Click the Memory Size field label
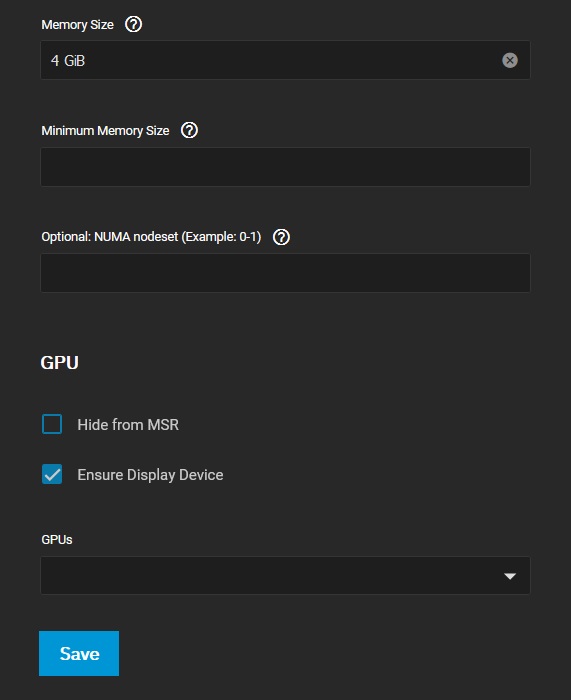This screenshot has width=571, height=700. 77,25
